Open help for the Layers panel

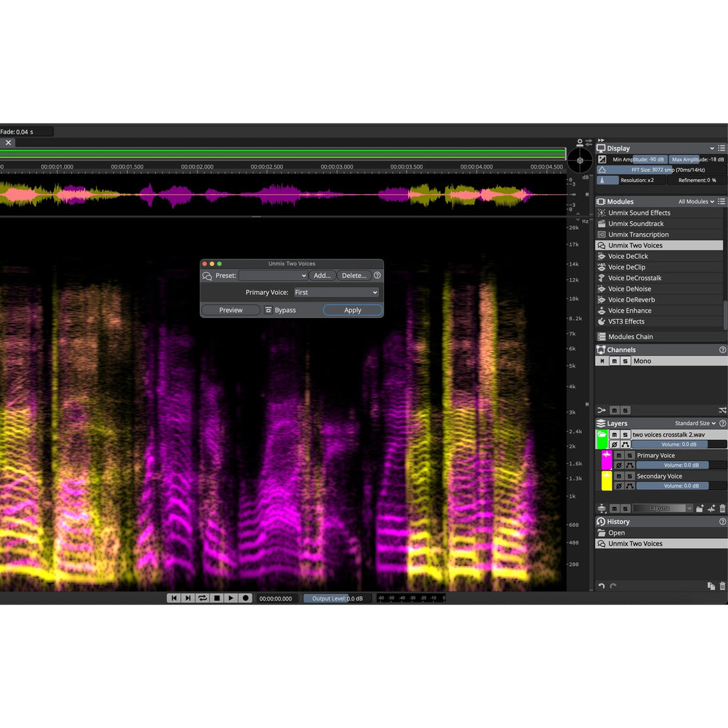pyautogui.click(x=722, y=424)
